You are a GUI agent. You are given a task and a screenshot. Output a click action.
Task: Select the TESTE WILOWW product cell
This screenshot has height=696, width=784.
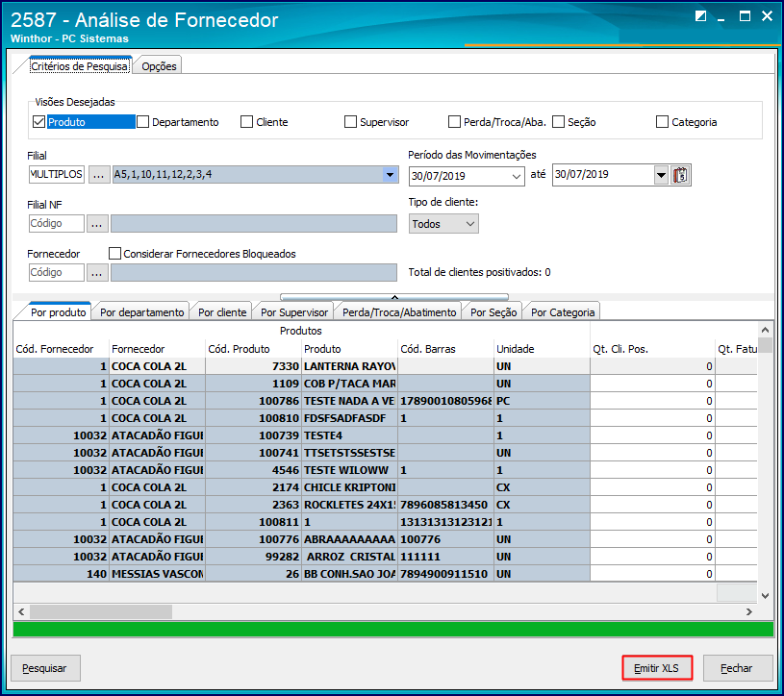click(349, 470)
